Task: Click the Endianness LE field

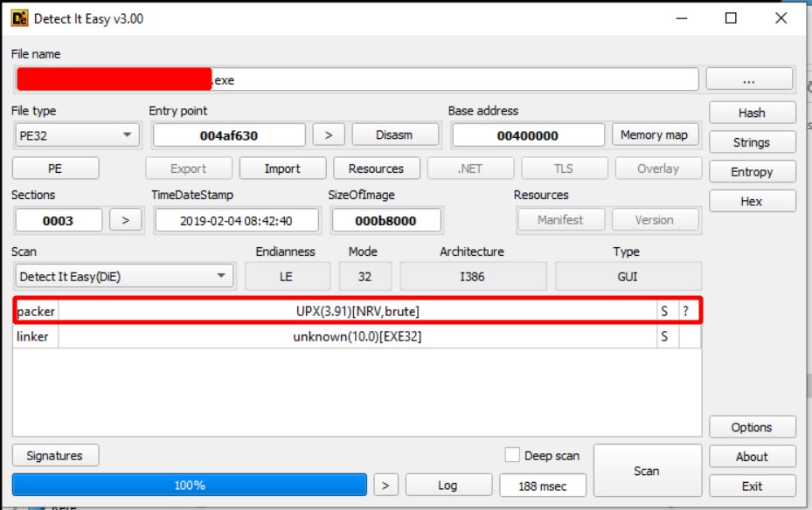Action: (287, 277)
